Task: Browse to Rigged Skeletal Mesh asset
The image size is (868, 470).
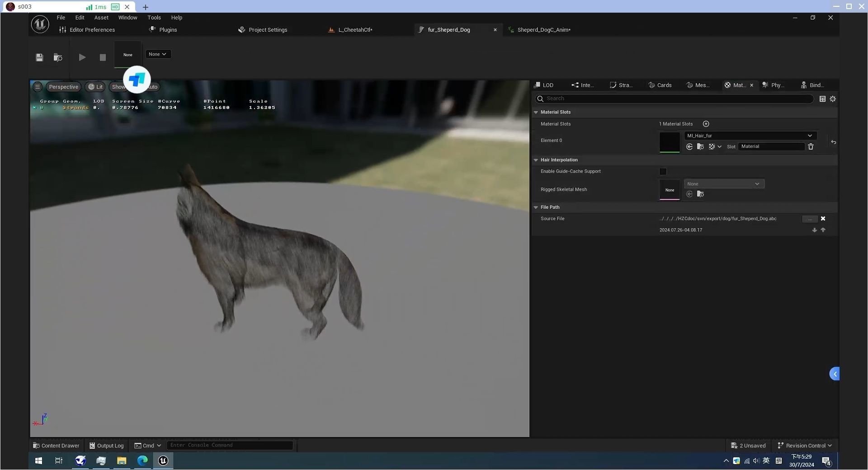Action: coord(700,194)
